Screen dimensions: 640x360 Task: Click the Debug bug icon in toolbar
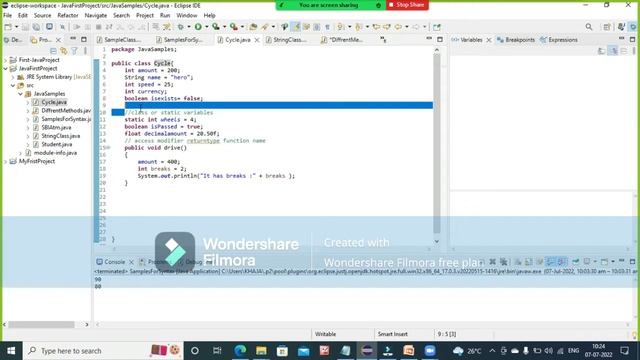[x=180, y=27]
